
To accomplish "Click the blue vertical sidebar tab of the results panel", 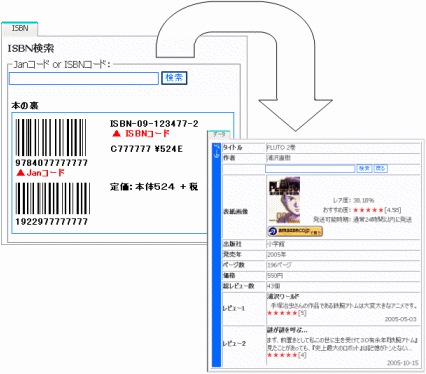I will (217, 255).
